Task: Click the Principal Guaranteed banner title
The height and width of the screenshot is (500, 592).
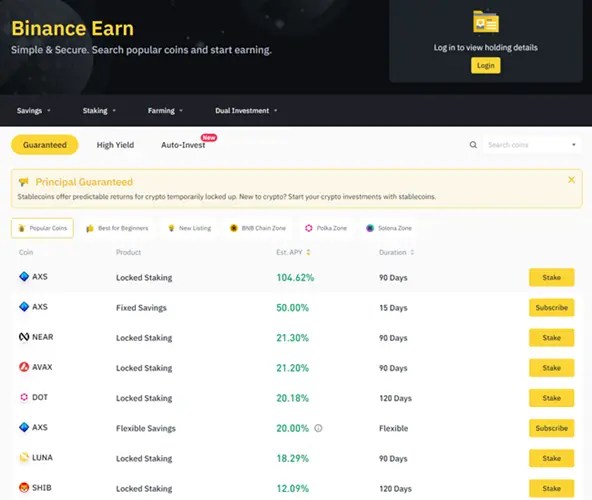Action: click(x=84, y=182)
